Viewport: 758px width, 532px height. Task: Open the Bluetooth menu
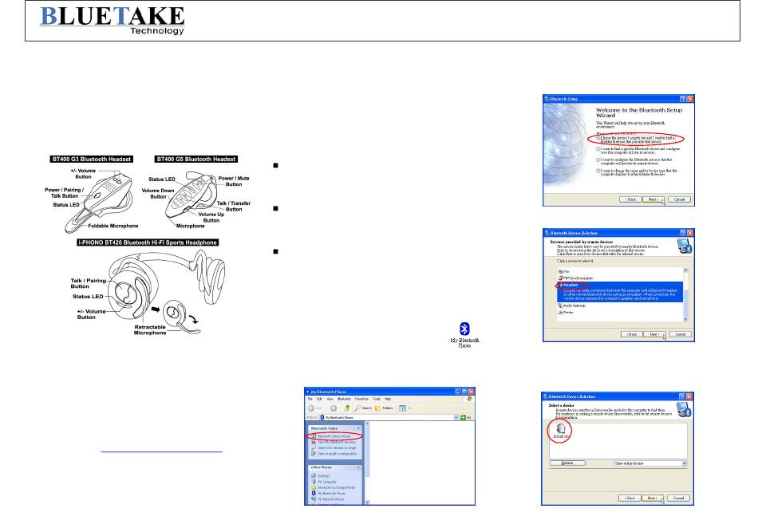(344, 399)
